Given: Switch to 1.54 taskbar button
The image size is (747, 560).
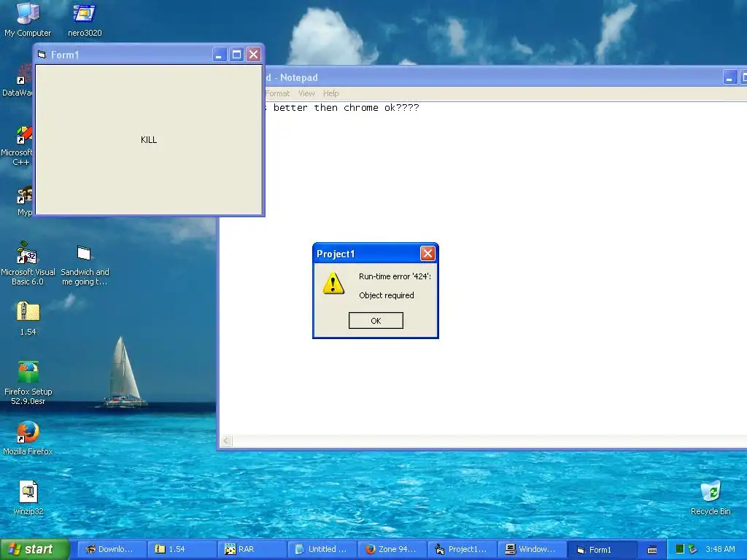Looking at the screenshot, I should [x=181, y=549].
